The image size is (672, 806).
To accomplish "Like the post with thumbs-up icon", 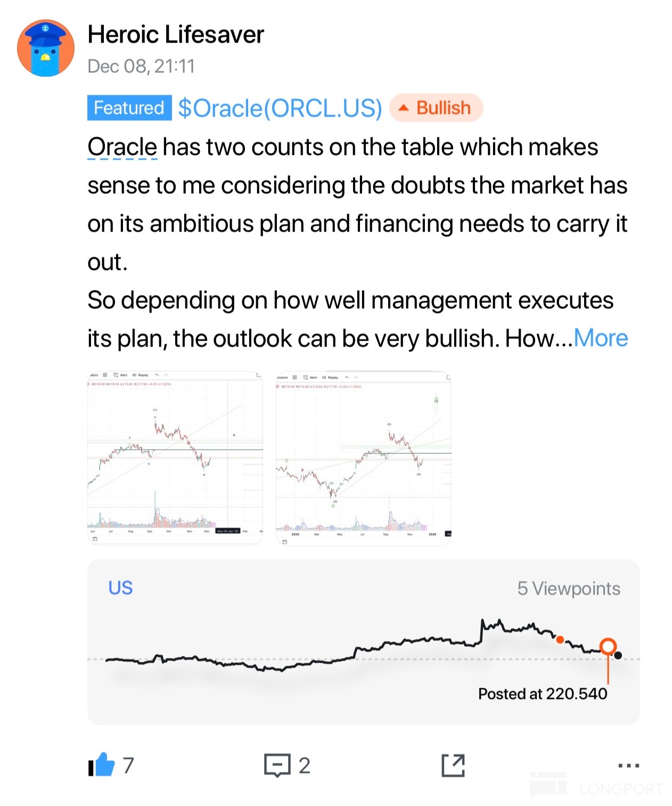I will click(102, 765).
